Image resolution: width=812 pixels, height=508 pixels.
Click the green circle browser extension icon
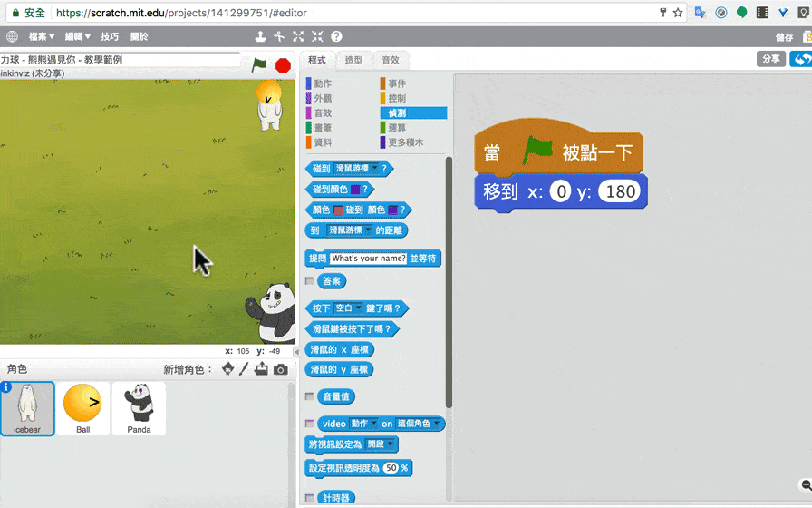[x=741, y=13]
